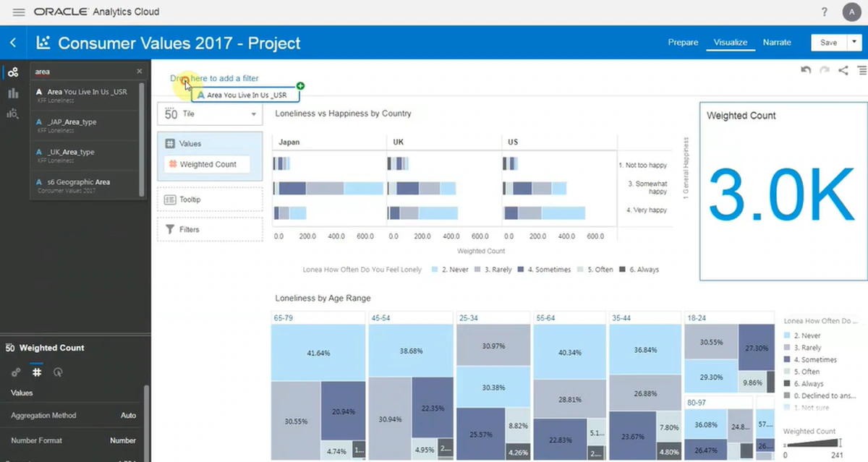Open the canvas menu icon
The width and height of the screenshot is (868, 462).
pyautogui.click(x=861, y=70)
